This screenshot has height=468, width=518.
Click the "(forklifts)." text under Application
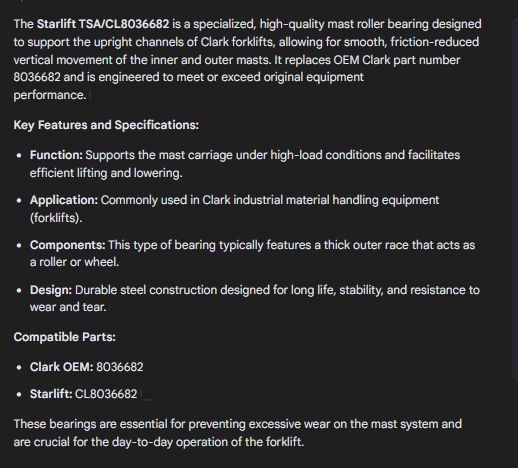(56, 218)
